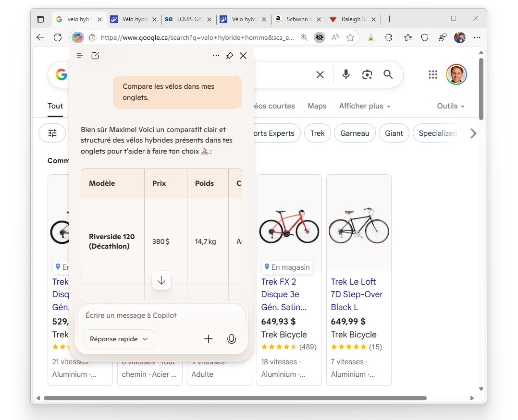The image size is (518, 420).
Task: Open the tab actions menu icon
Action: coord(40,19)
